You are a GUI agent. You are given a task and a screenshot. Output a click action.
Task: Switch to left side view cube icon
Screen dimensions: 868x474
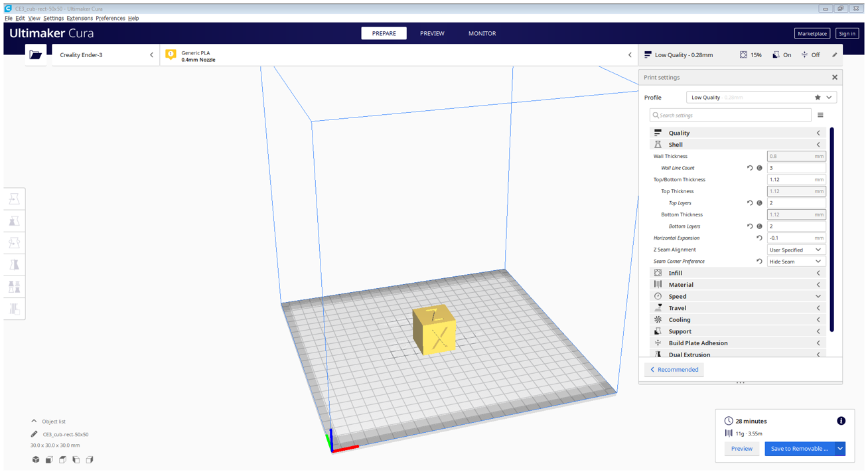[76, 459]
